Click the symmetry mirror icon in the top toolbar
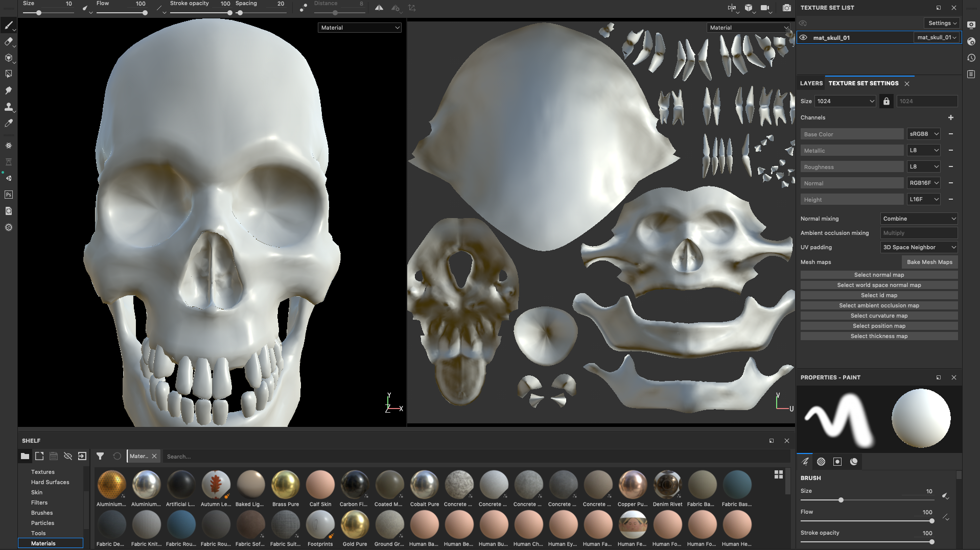The width and height of the screenshot is (980, 550). (379, 8)
